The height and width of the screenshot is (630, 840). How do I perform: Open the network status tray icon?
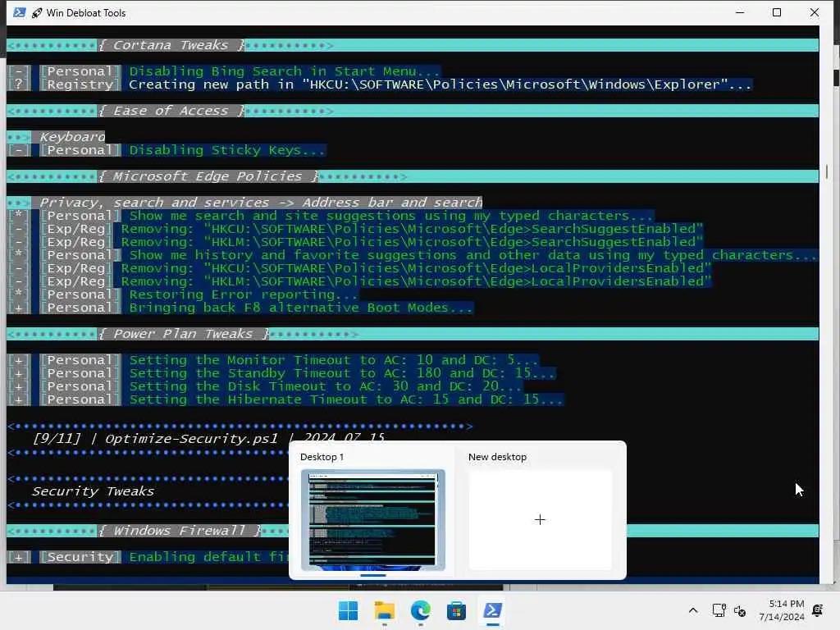(x=719, y=610)
